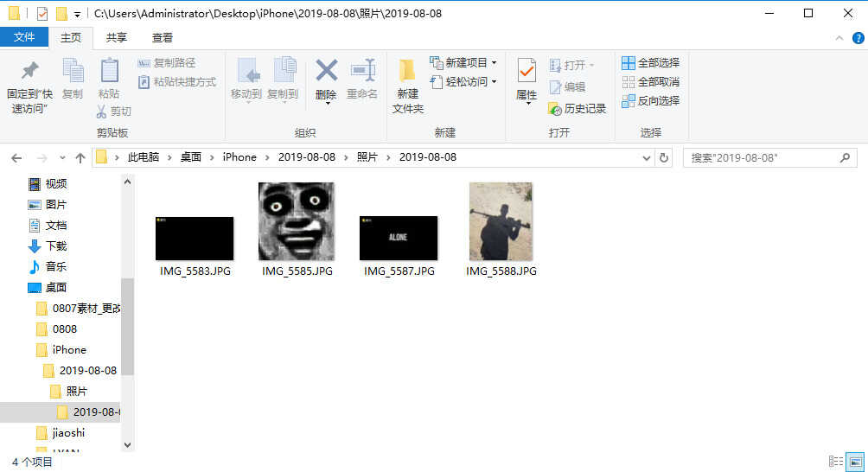Image resolution: width=868 pixels, height=472 pixels.
Task: Switch to the 共享 (Share) tab
Action: point(116,38)
